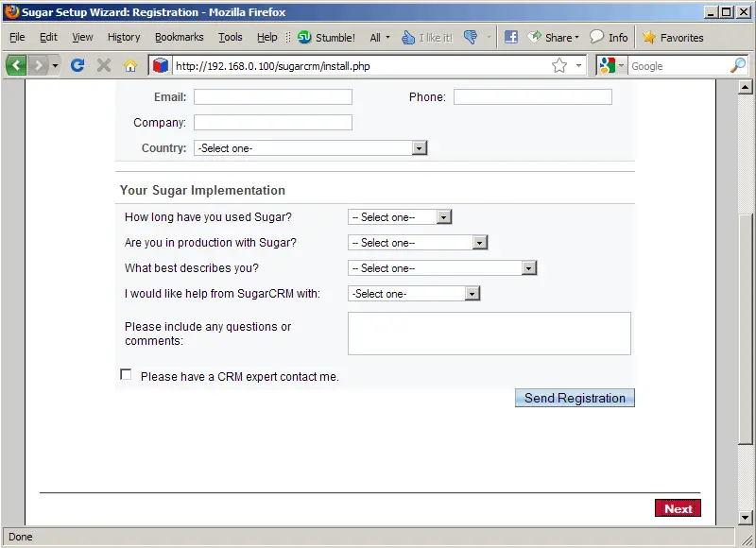Open the recent pages history dropdown arrow
The width and height of the screenshot is (756, 548).
point(55,65)
